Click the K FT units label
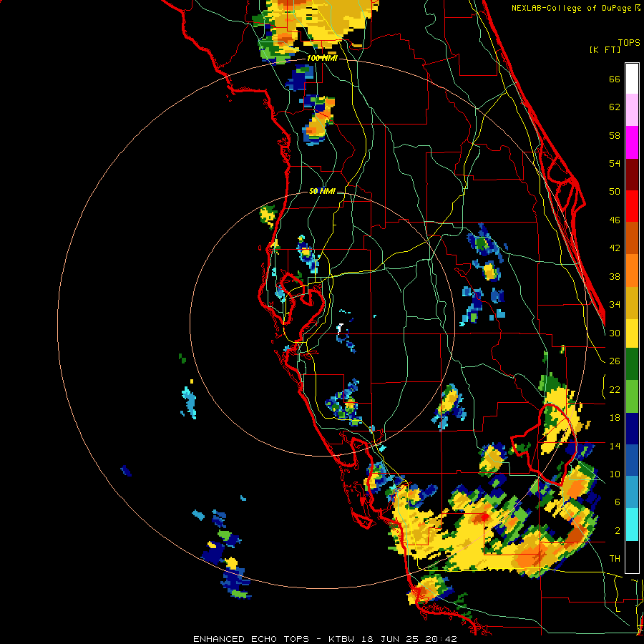Image resolution: width=644 pixels, height=644 pixels. pos(605,49)
